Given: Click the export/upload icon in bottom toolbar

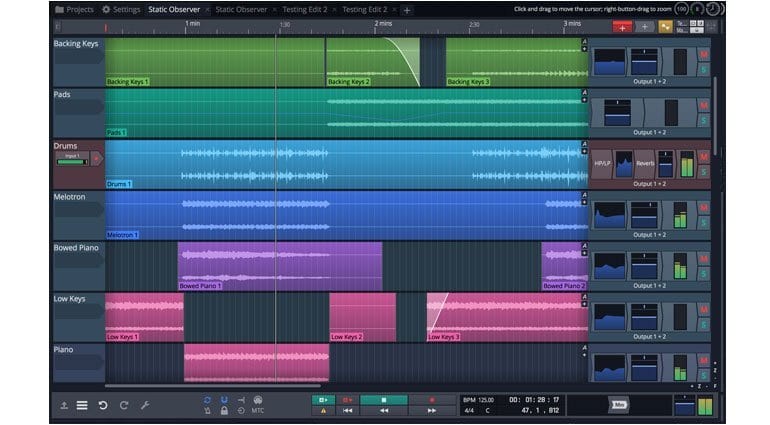Looking at the screenshot, I should (64, 405).
